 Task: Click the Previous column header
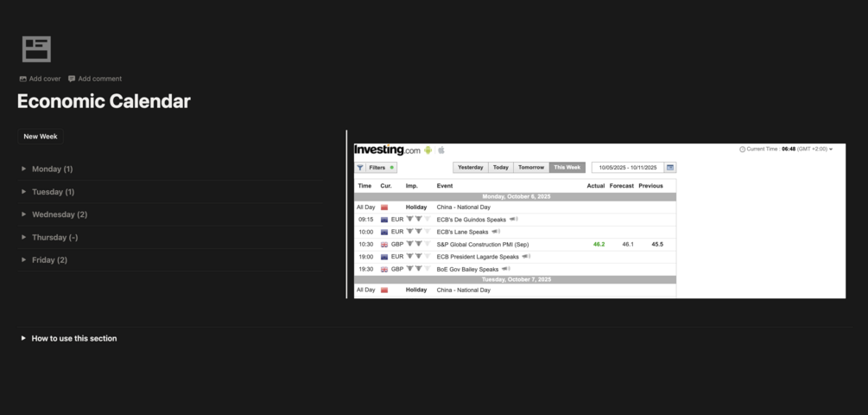point(651,186)
